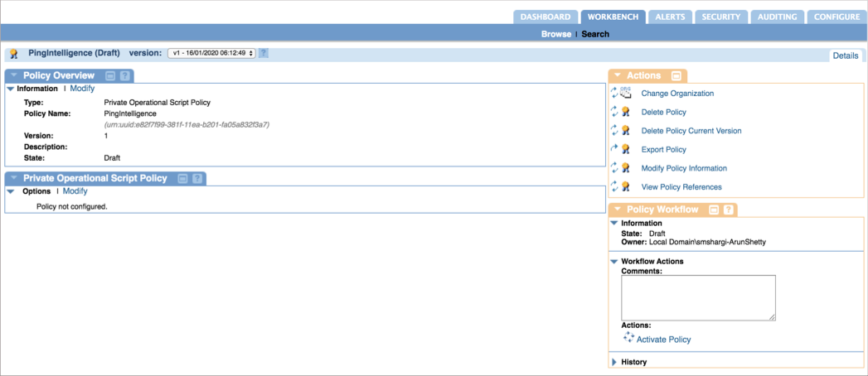Minimize the Actions panel
The width and height of the screenshot is (868, 376).
pyautogui.click(x=676, y=76)
